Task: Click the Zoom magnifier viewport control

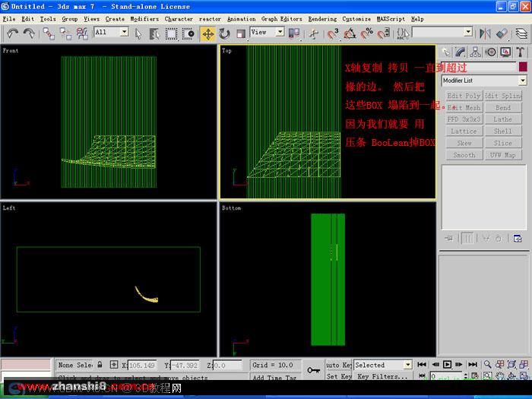Action: click(x=488, y=364)
